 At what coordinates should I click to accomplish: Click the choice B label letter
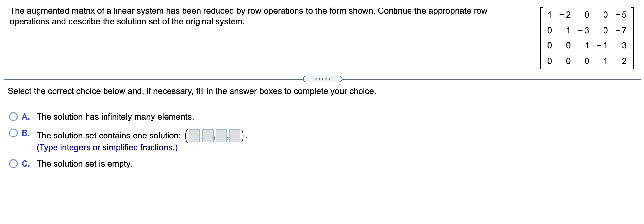tap(26, 133)
